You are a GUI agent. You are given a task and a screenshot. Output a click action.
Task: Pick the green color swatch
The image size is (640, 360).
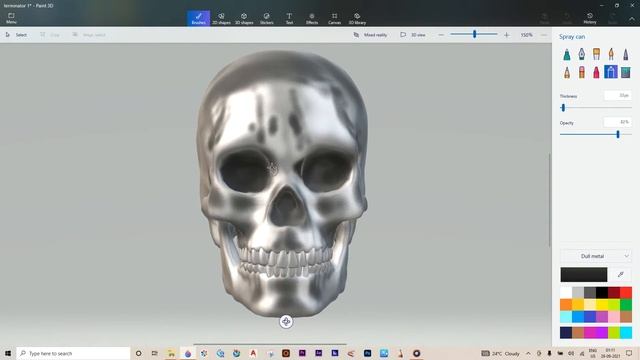click(x=626, y=304)
